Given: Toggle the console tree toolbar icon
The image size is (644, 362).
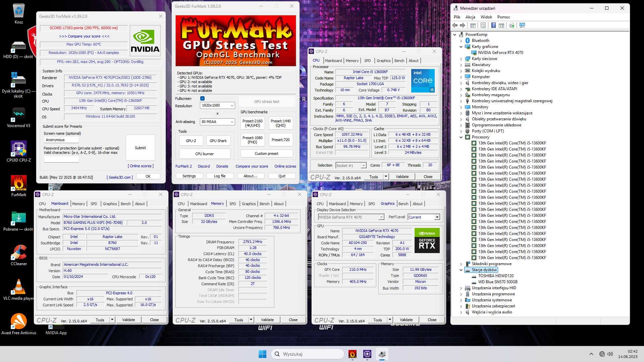Looking at the screenshot, I should 473,25.
